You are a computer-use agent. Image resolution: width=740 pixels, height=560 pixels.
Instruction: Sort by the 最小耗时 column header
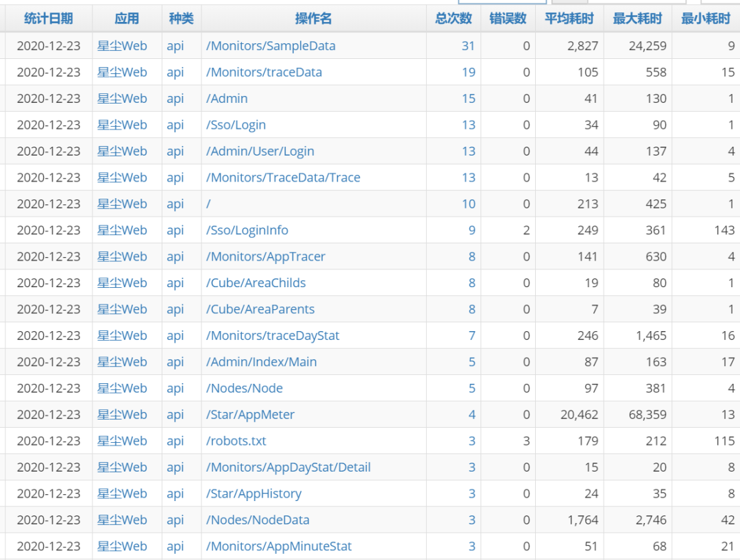(x=706, y=19)
